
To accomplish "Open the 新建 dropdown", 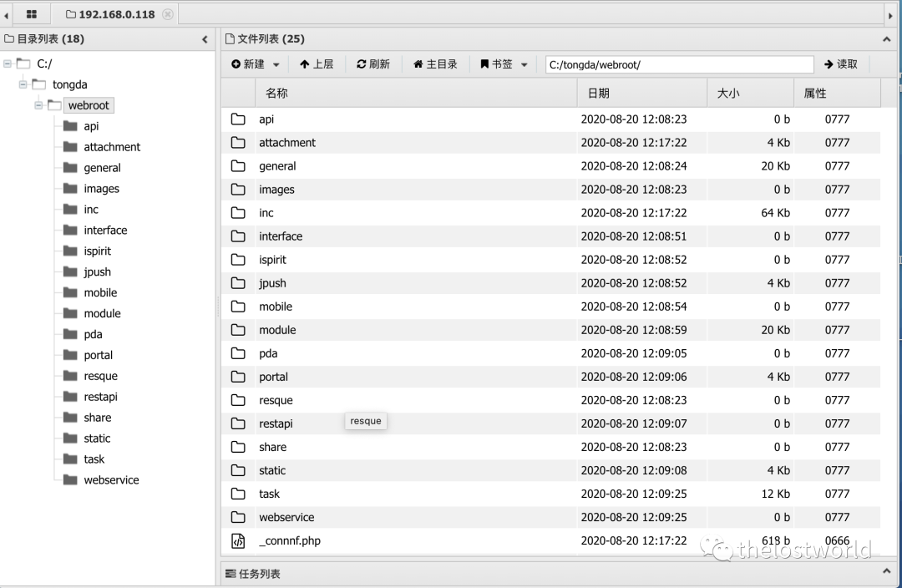I will tap(256, 64).
